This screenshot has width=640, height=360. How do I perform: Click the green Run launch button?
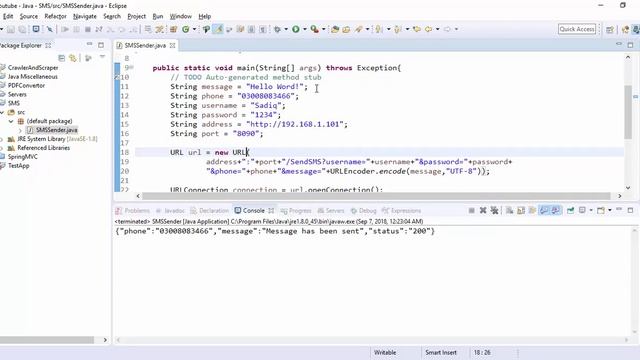click(296, 29)
